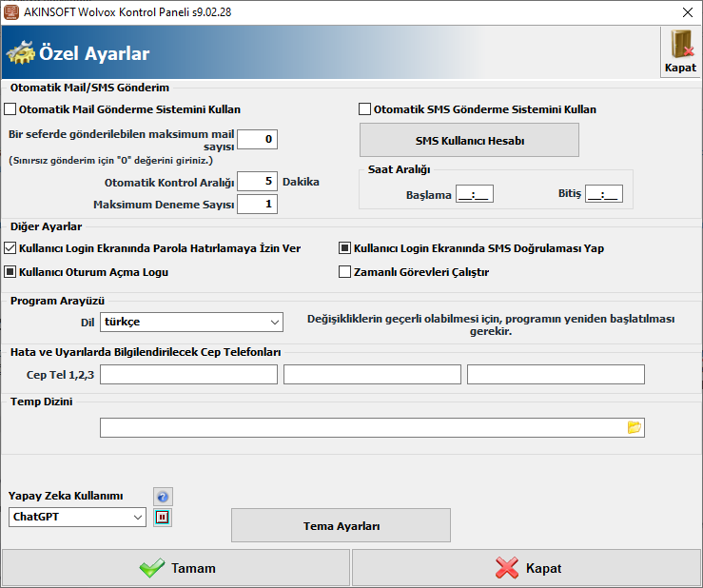Screen dimensions: 703x588
Task: Click the bottom Kapat button with red X
Action: (x=526, y=568)
